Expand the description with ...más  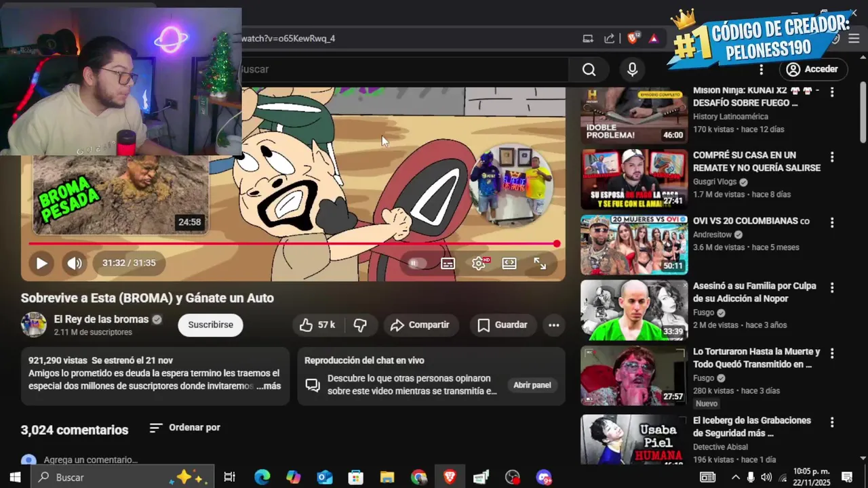tap(269, 386)
